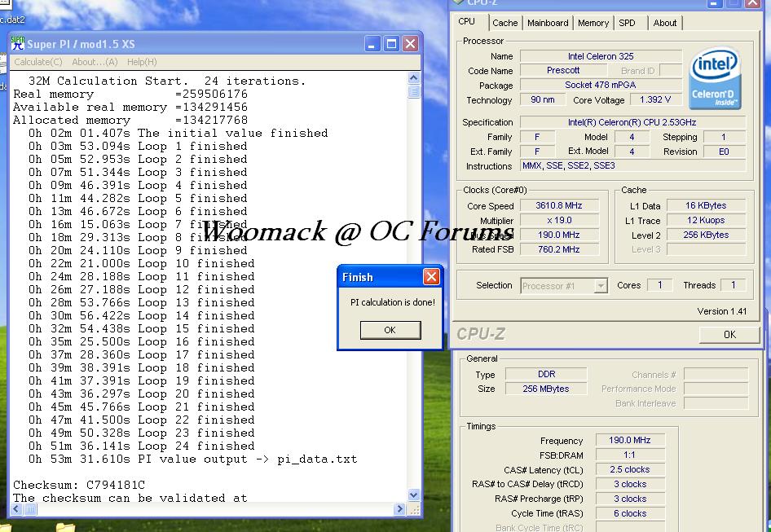Click the Super PI horizontal scrollbar left arrow

[16, 509]
